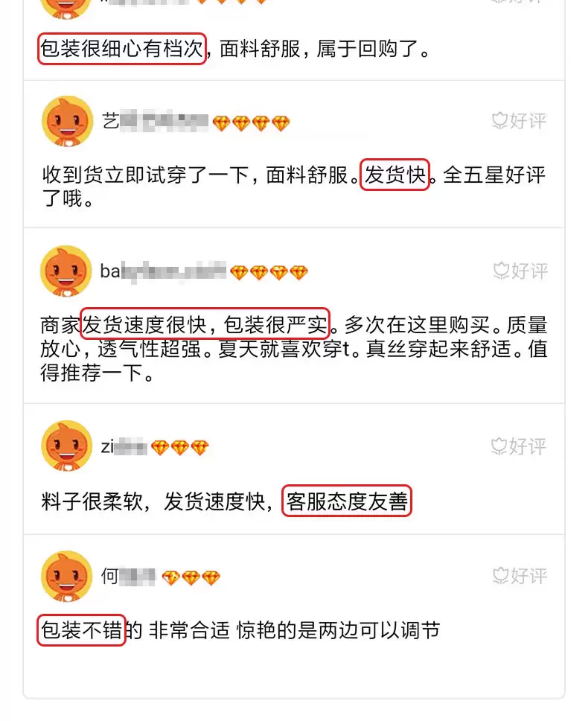Click avatar of reviewer starting with 何

[x=67, y=576]
